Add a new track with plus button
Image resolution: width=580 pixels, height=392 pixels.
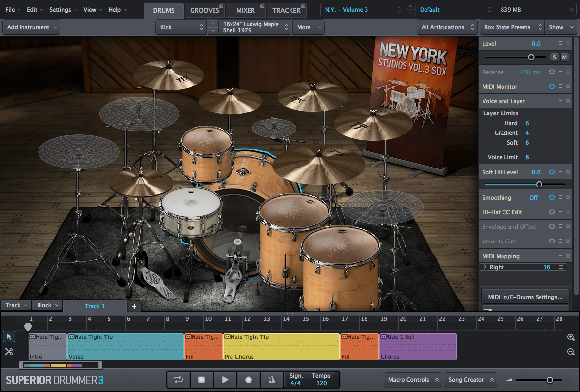(134, 306)
